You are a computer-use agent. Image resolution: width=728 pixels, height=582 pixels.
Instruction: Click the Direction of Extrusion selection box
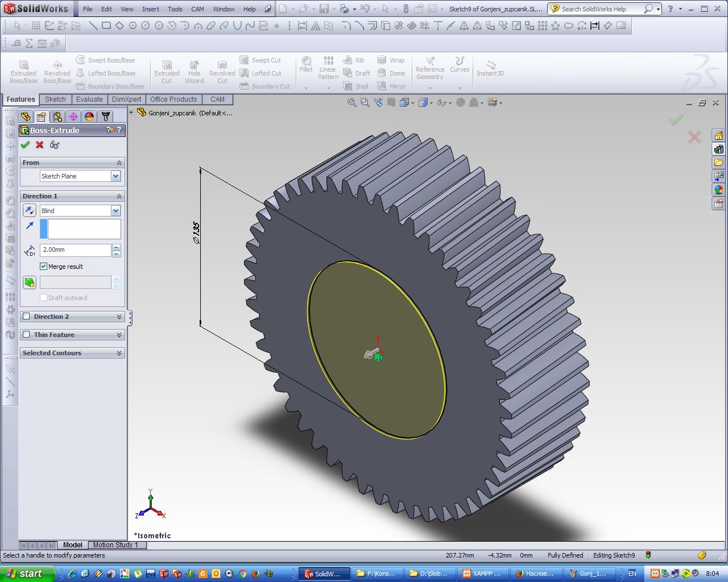(x=80, y=229)
